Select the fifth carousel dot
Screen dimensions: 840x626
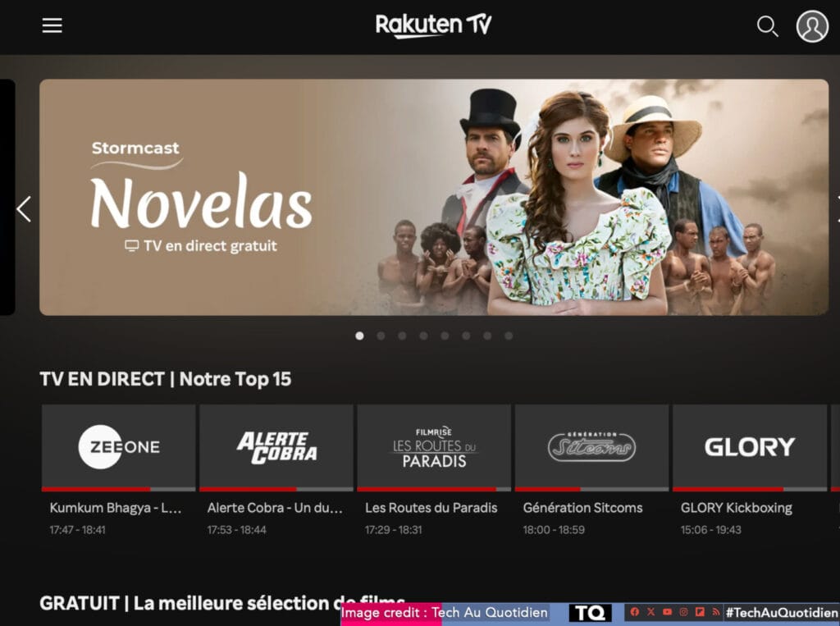pyautogui.click(x=445, y=336)
